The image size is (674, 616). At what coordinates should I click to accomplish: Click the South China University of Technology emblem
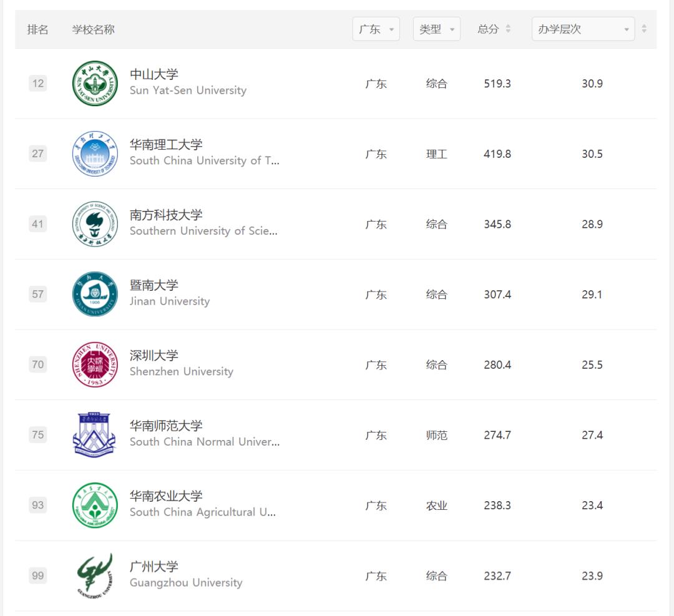94,154
